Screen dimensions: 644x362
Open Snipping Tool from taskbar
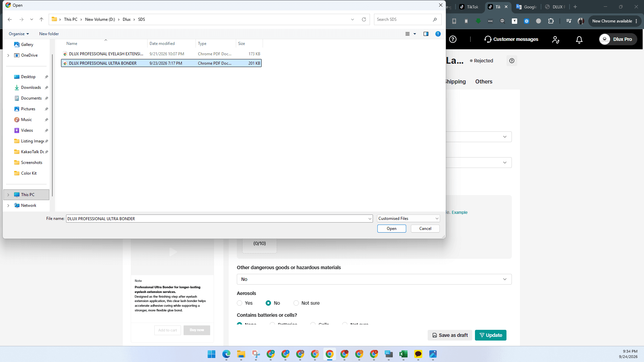(x=256, y=354)
